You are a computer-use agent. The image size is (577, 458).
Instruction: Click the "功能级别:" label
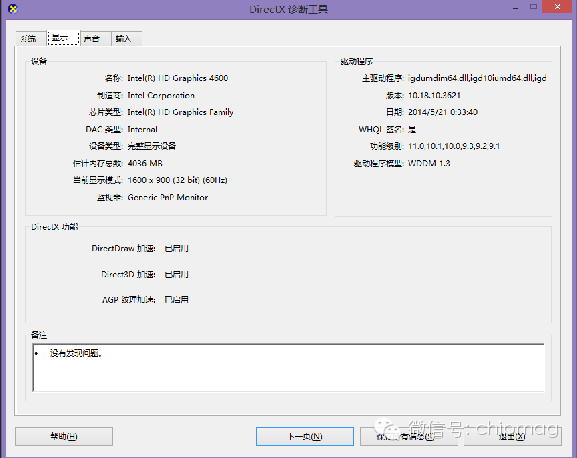387,146
